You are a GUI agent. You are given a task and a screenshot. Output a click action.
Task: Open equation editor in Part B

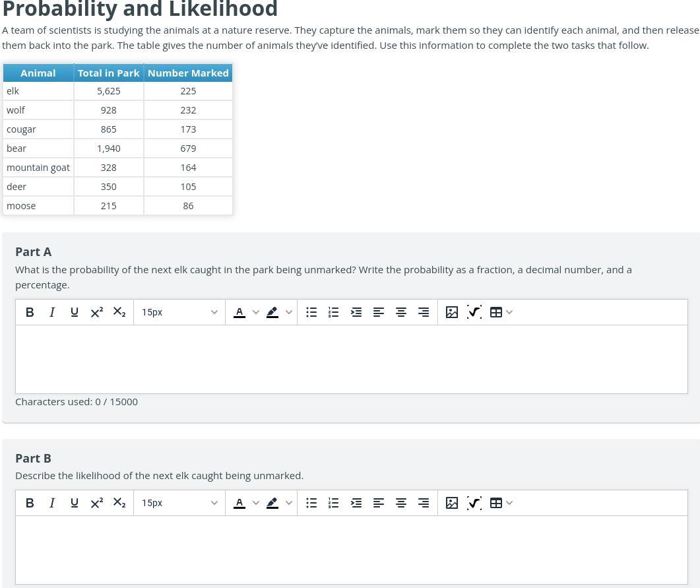474,503
